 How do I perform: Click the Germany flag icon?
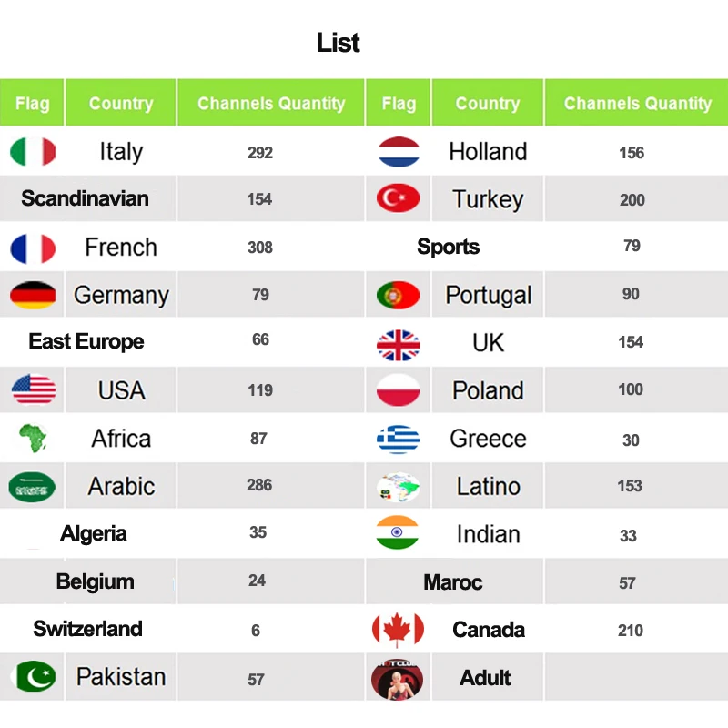[33, 295]
